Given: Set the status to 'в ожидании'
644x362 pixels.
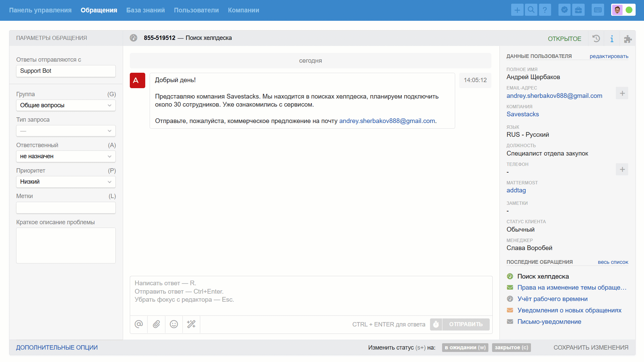Looking at the screenshot, I should (465, 348).
